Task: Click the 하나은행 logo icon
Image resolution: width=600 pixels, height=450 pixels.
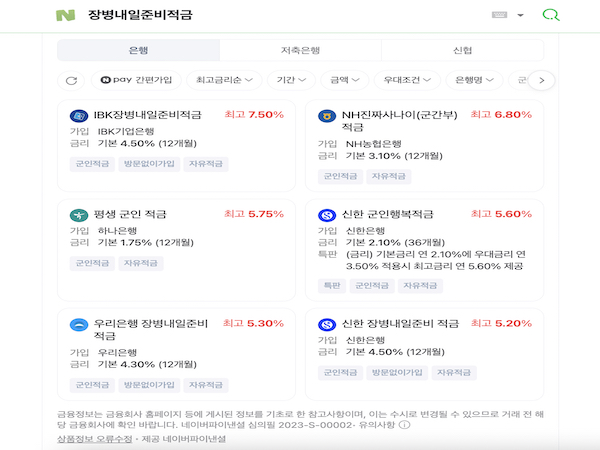Action: pos(79,215)
